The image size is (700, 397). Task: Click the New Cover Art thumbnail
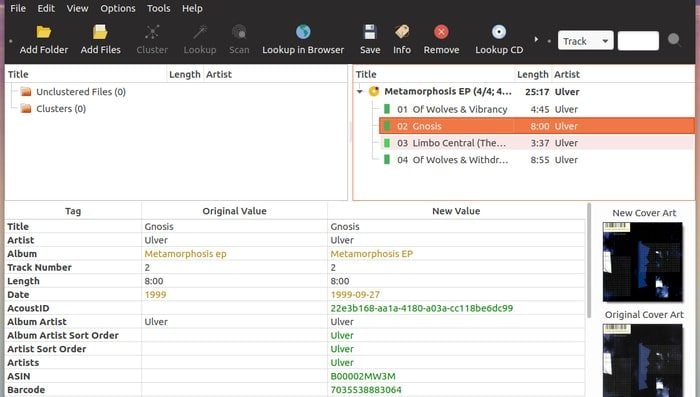pyautogui.click(x=643, y=262)
